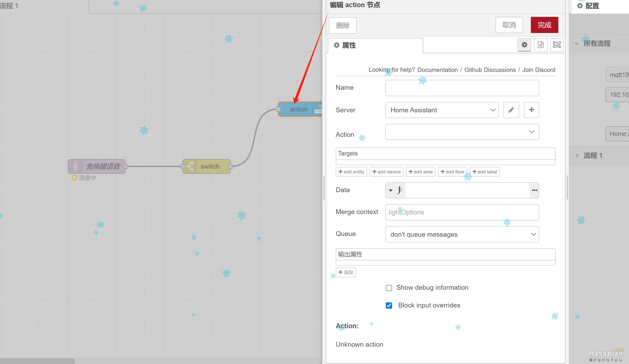Enable Show debug information checkbox
The height and width of the screenshot is (364, 629).
[389, 288]
